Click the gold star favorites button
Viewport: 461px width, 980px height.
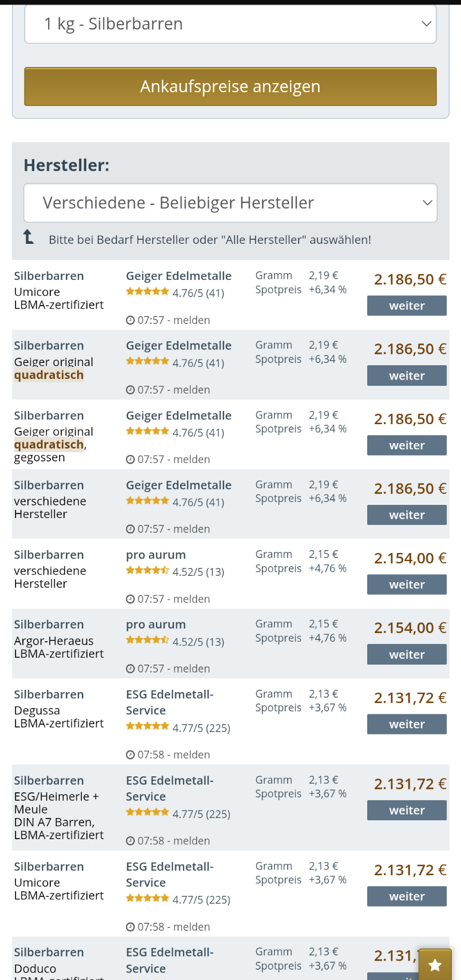tap(435, 965)
